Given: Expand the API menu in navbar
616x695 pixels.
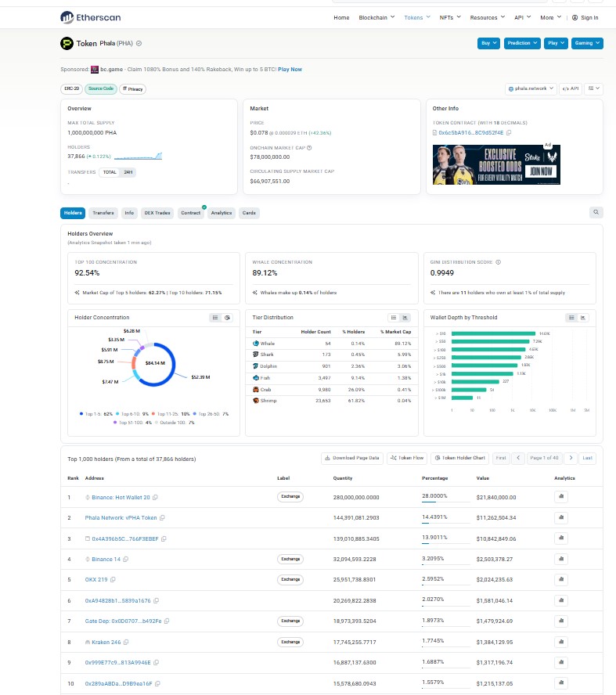Looking at the screenshot, I should (523, 17).
